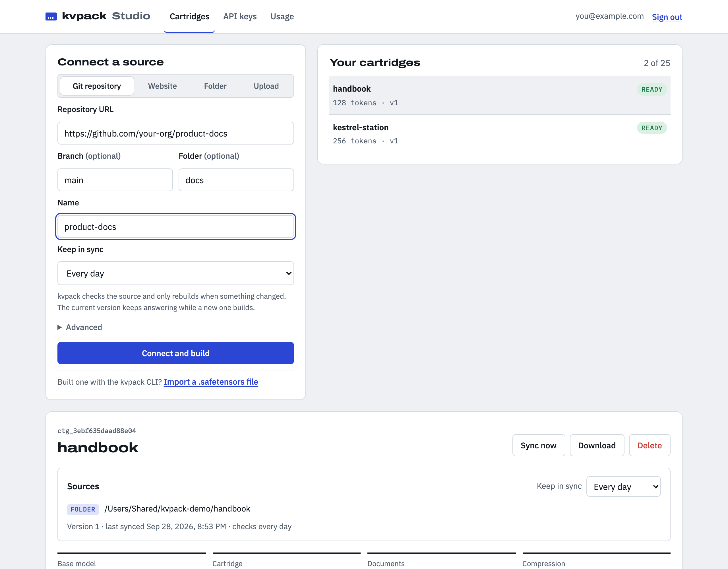Delete the handbook cartridge
728x569 pixels.
(x=649, y=445)
